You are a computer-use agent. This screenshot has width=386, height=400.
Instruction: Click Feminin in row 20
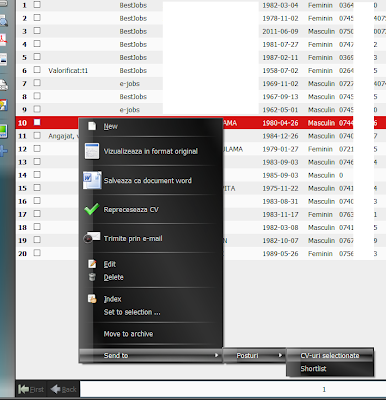click(x=320, y=254)
